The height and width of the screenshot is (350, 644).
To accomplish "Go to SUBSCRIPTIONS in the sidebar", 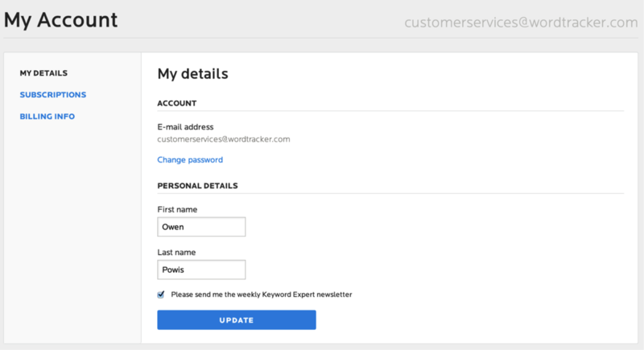I will [x=53, y=95].
